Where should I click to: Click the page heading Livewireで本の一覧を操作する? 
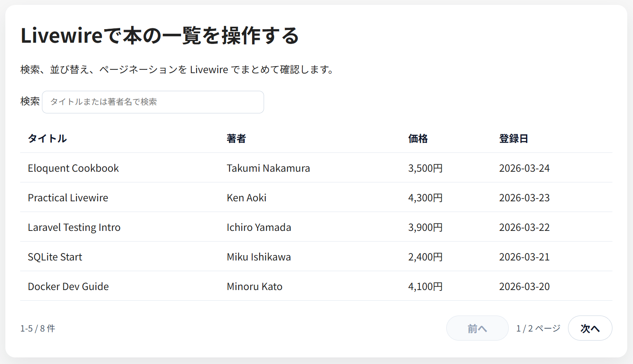pyautogui.click(x=160, y=35)
